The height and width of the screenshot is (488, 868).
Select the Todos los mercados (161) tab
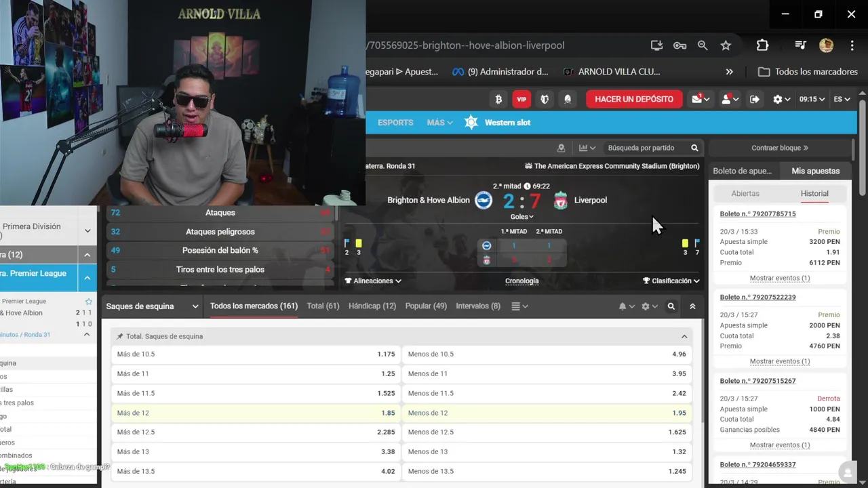(x=254, y=306)
